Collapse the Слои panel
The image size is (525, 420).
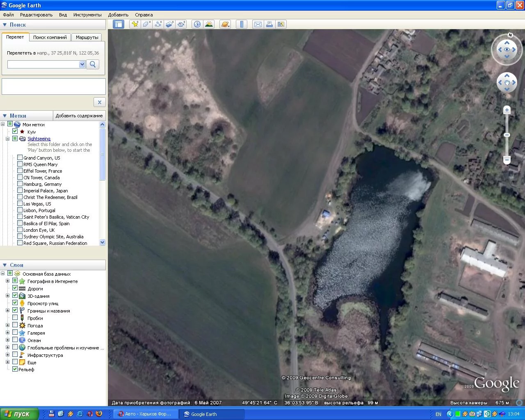point(5,265)
